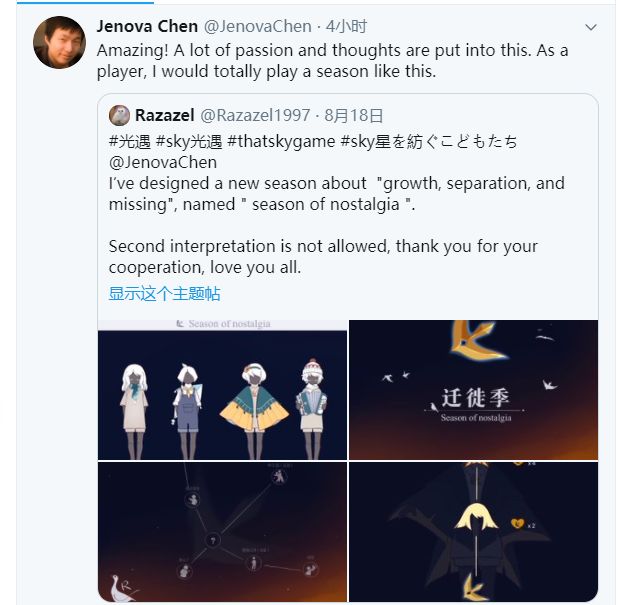The image size is (619, 605).
Task: Click the @JenovaChen mention in quoted tweet
Action: (x=163, y=162)
